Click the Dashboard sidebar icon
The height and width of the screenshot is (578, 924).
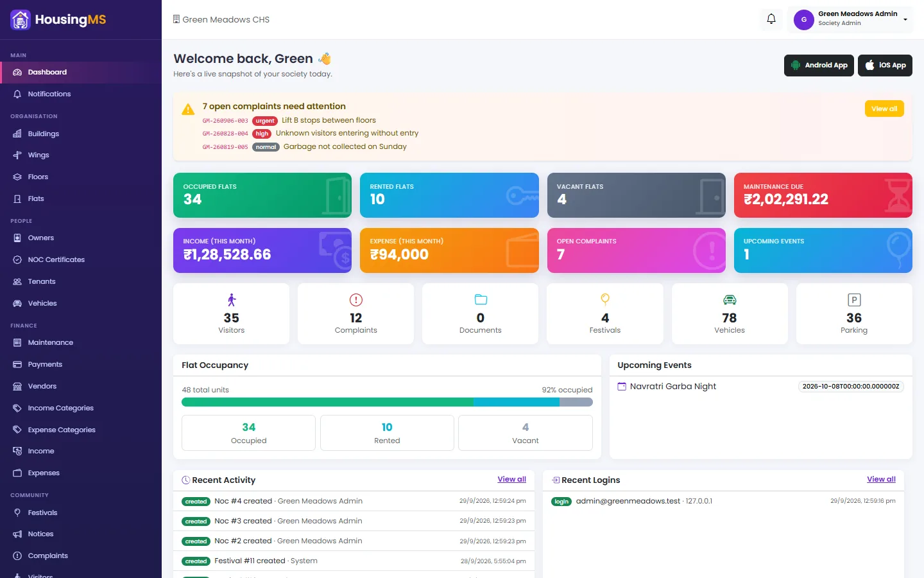coord(17,73)
